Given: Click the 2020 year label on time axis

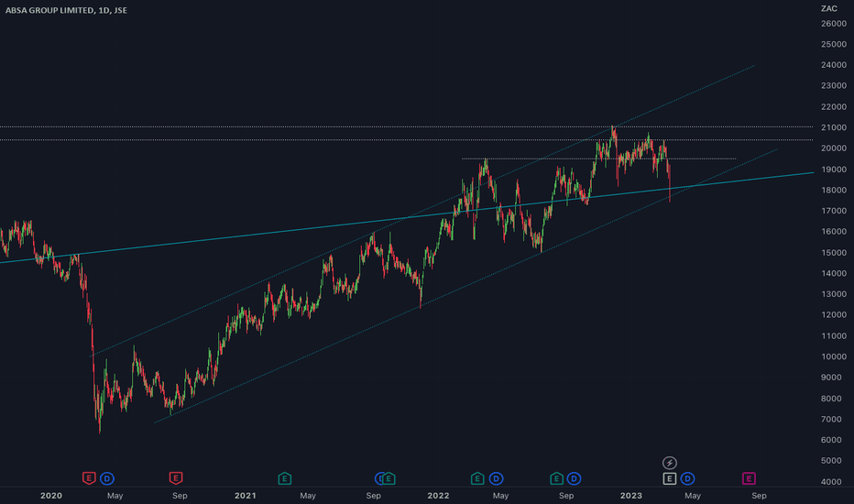Looking at the screenshot, I should click(51, 496).
